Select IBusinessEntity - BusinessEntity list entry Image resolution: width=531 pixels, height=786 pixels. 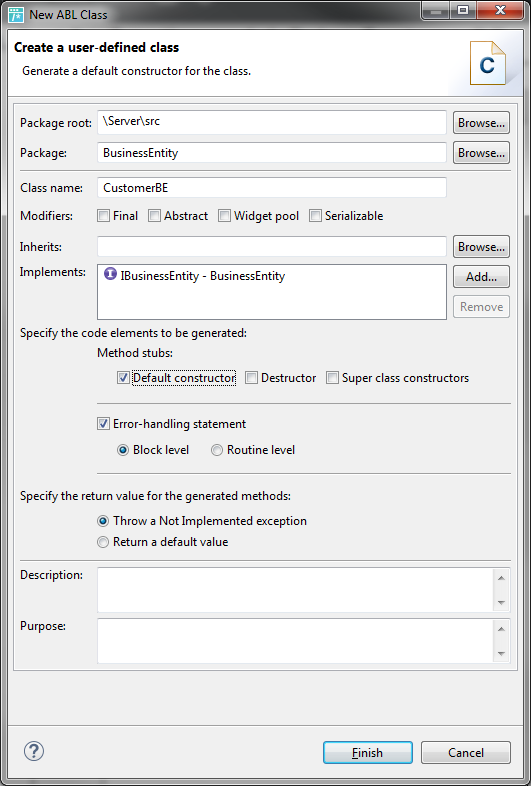click(195, 276)
